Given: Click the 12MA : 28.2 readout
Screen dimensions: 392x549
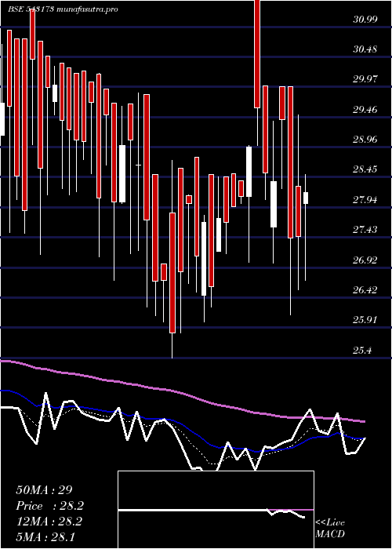Looking at the screenshot, I should coord(49,522).
